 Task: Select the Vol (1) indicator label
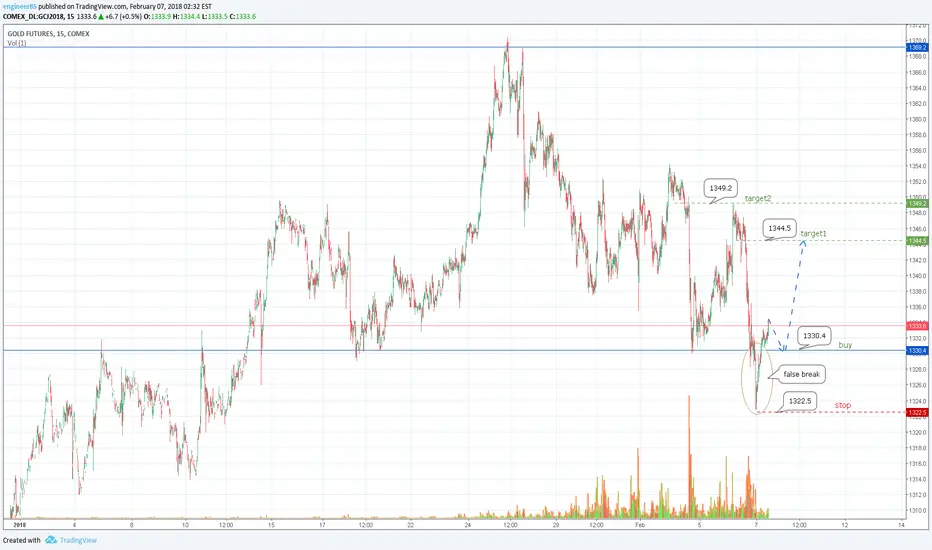(x=17, y=43)
